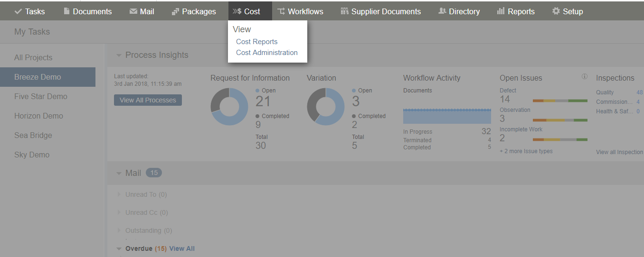Expand the Unread To mail group
Viewport: 644px width, 257px height.
coord(119,194)
